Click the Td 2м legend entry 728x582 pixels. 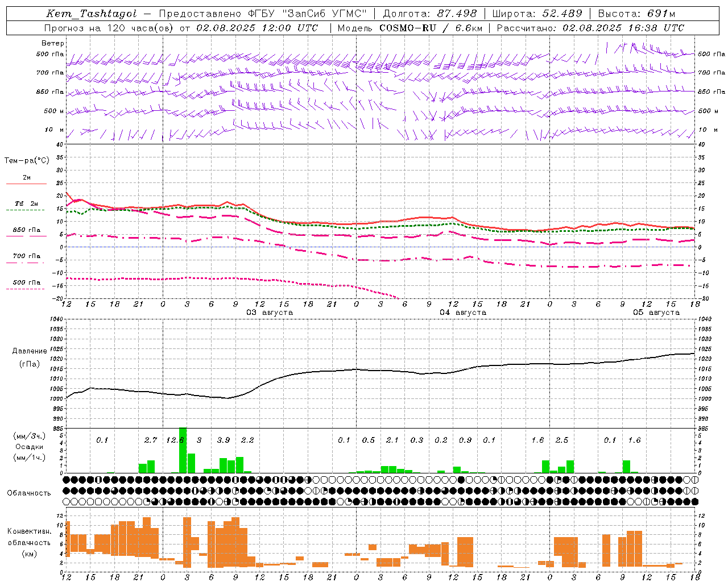[27, 203]
